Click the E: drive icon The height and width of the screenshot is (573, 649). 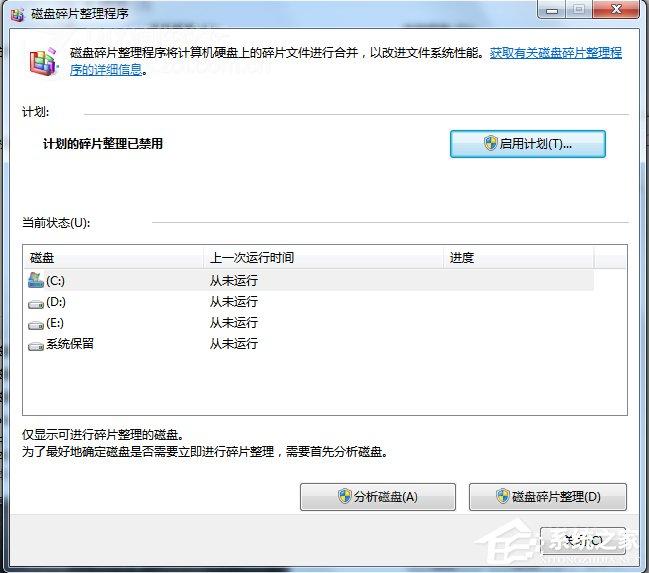coord(36,325)
